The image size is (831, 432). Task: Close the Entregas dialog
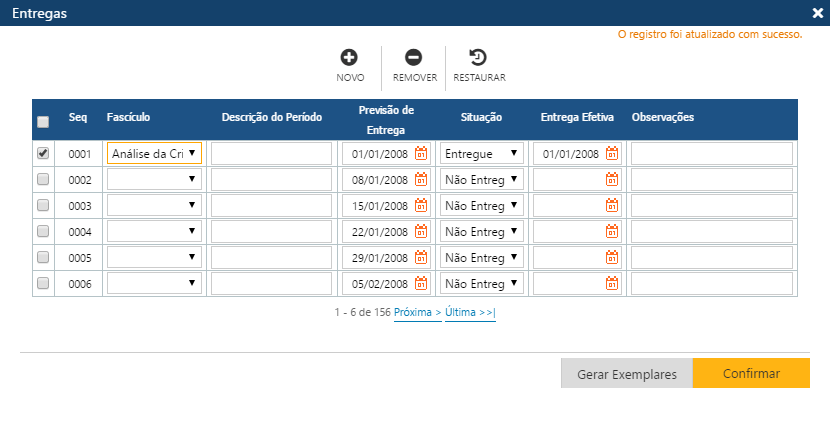point(817,13)
